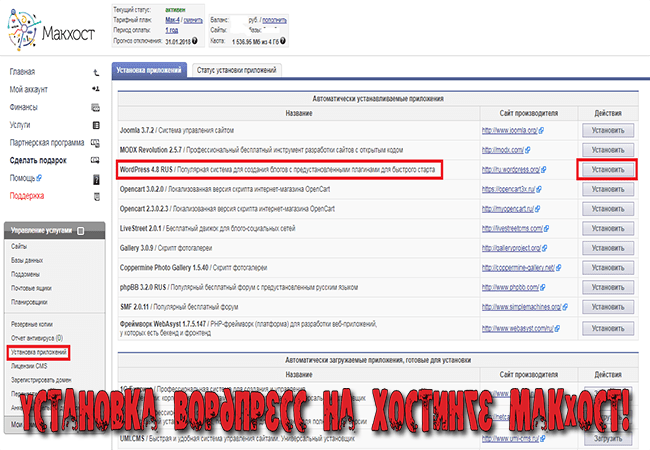Open the http://www.joomla.org/ link
This screenshot has width=650, height=450.
(509, 131)
